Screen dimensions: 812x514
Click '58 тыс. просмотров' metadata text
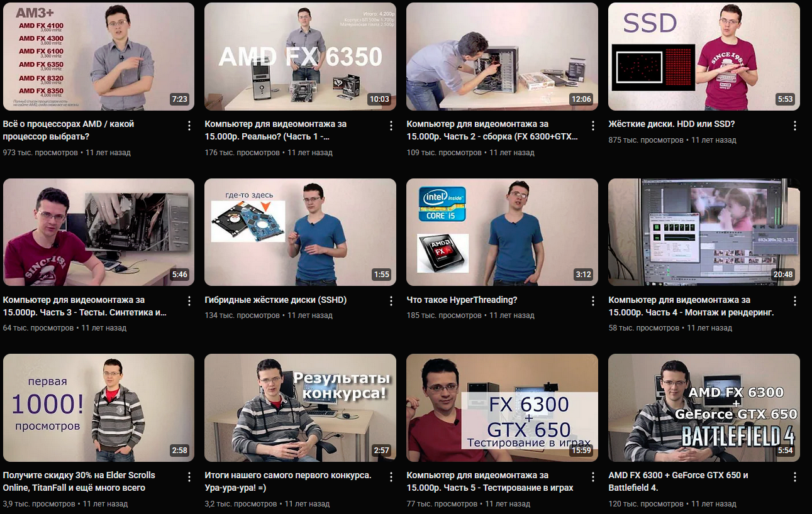point(644,328)
